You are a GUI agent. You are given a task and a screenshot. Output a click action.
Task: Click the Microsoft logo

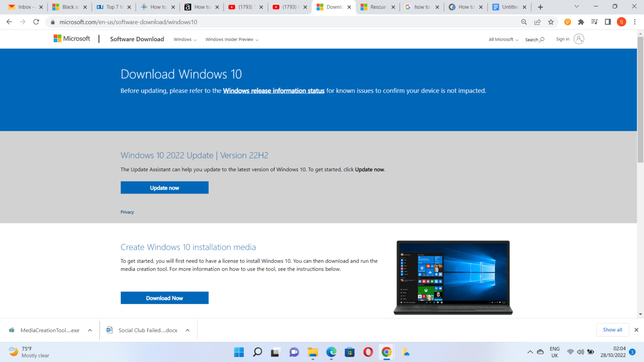coord(72,39)
